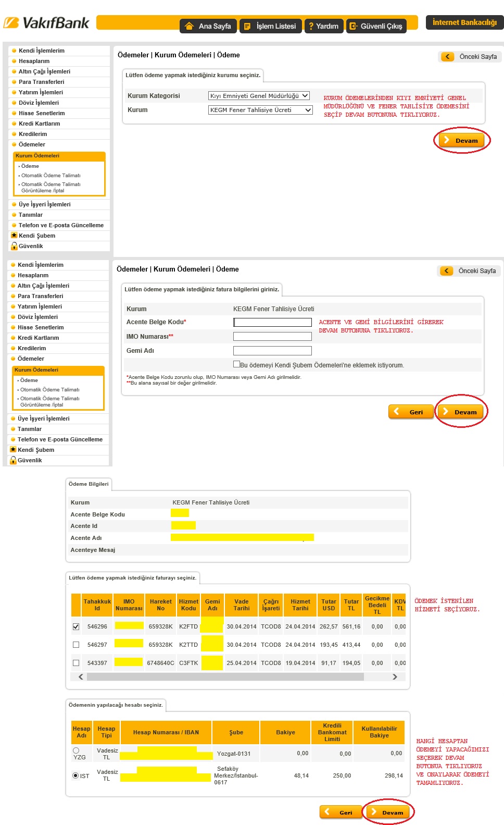Go to Ana Sayfa home icon

pyautogui.click(x=190, y=26)
